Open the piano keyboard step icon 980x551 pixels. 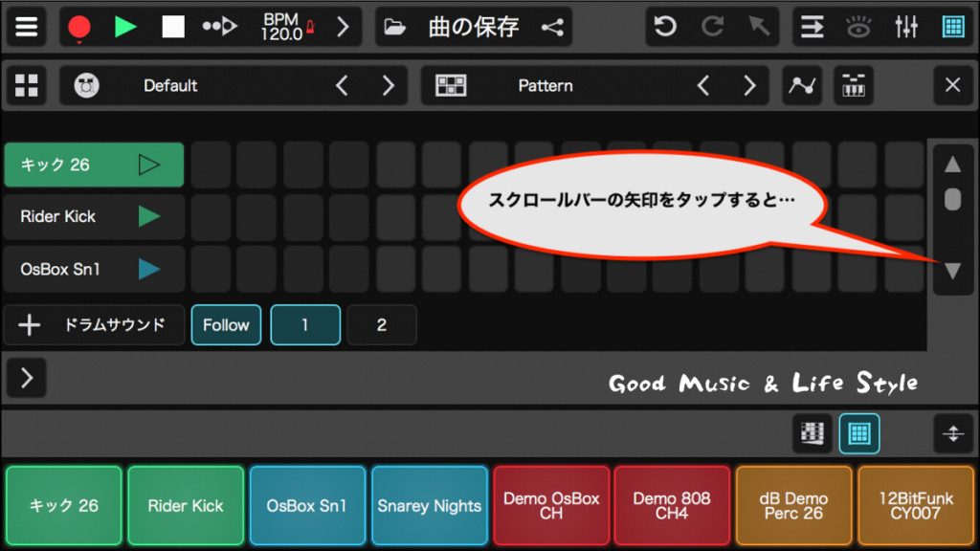tap(854, 85)
